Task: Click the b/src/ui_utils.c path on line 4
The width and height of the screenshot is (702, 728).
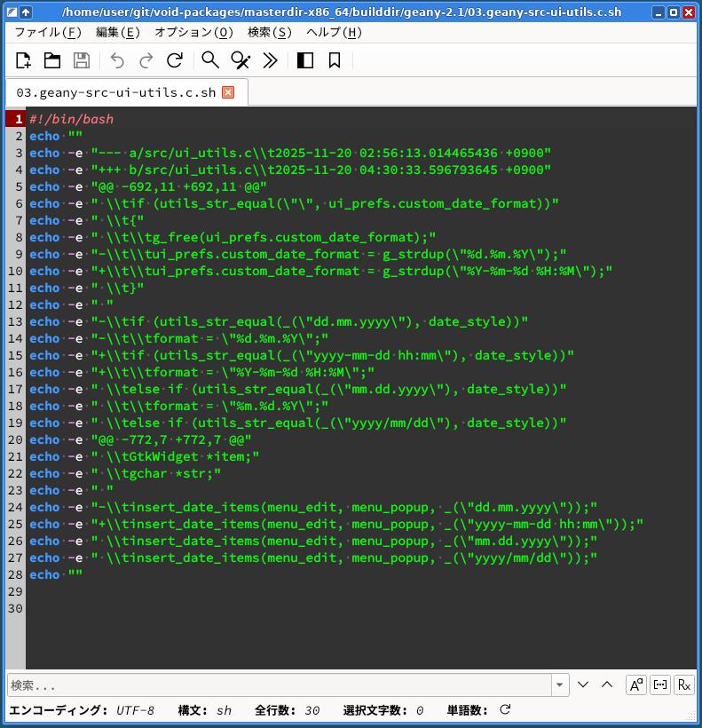Action: 190,170
